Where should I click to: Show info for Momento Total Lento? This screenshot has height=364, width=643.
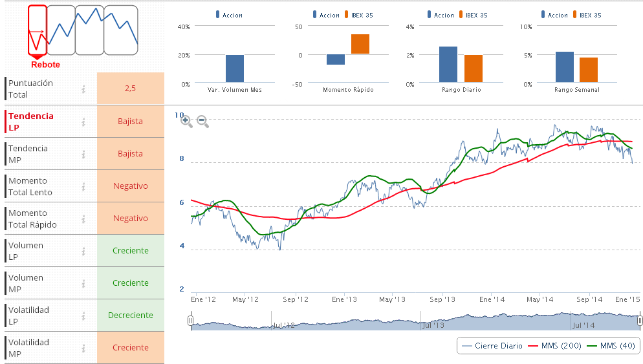click(x=83, y=186)
